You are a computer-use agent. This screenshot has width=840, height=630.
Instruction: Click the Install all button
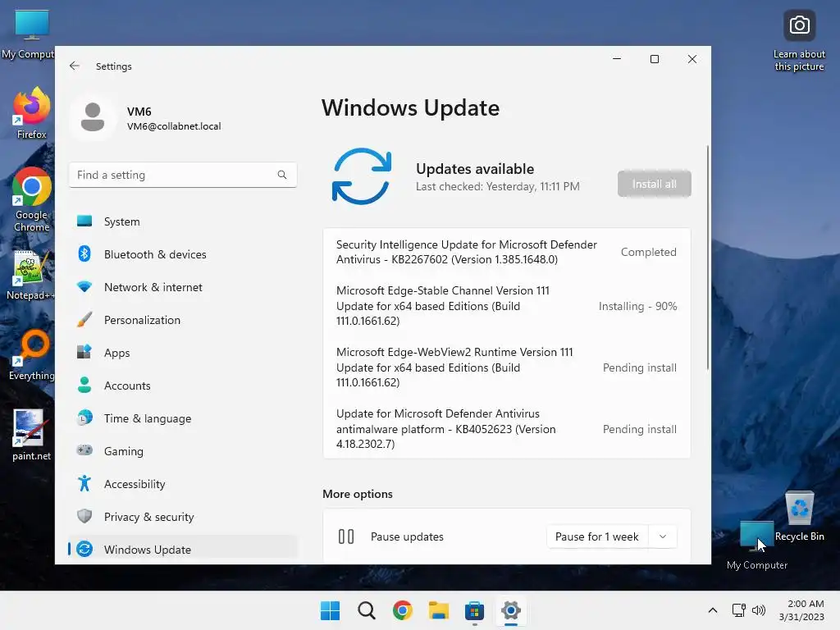[x=654, y=184]
